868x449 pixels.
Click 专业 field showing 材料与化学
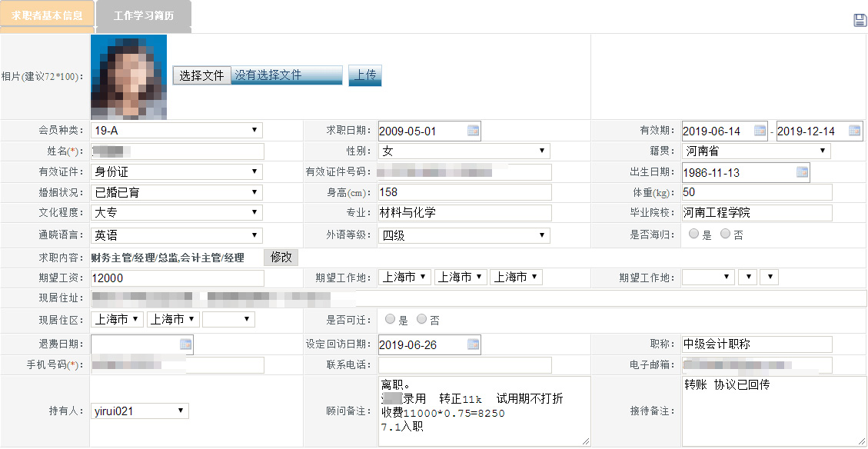click(465, 213)
